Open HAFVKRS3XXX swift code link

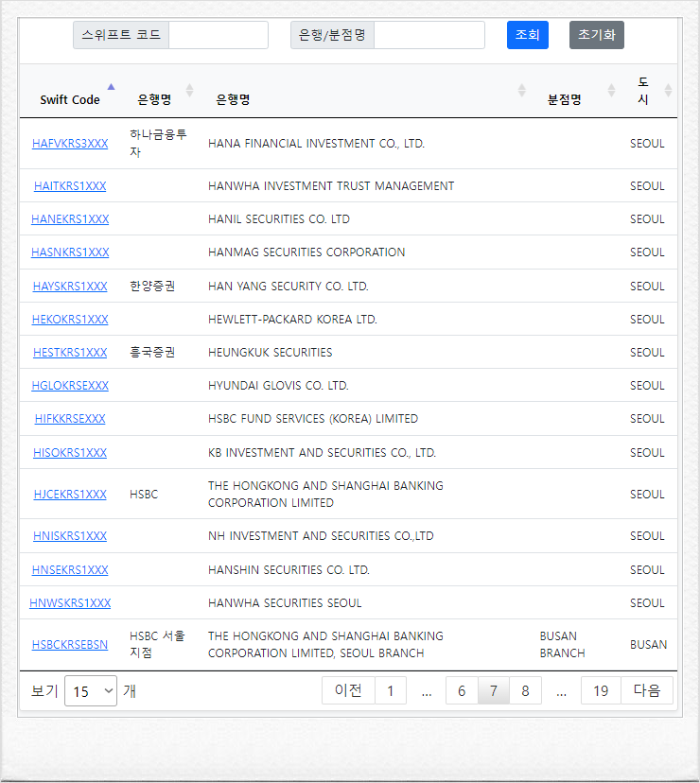[70, 144]
